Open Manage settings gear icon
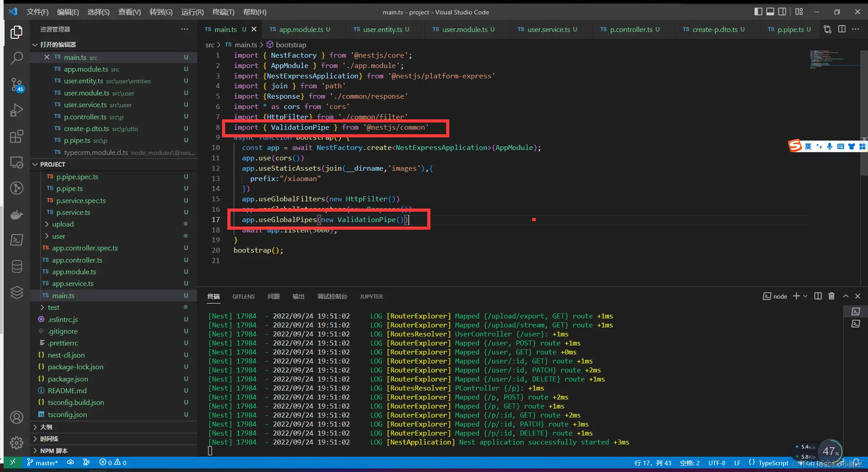 [x=17, y=443]
